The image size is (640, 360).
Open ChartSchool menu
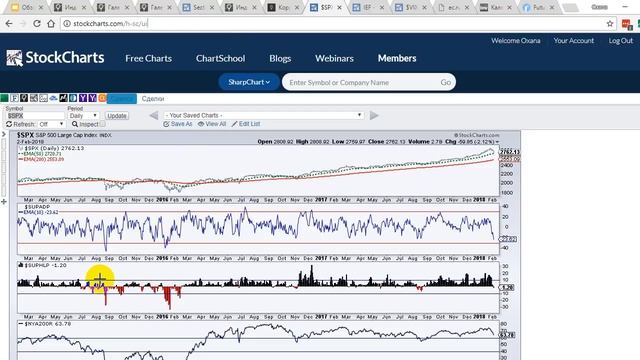(x=220, y=58)
